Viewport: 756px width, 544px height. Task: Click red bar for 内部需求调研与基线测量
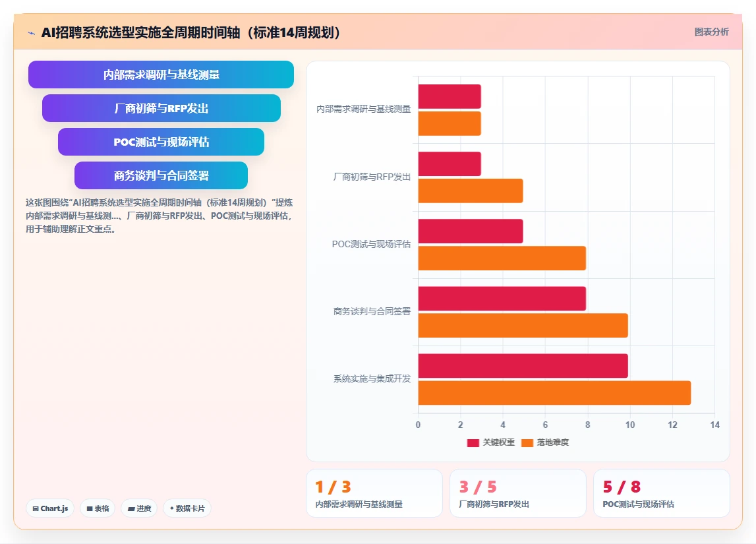pyautogui.click(x=450, y=96)
